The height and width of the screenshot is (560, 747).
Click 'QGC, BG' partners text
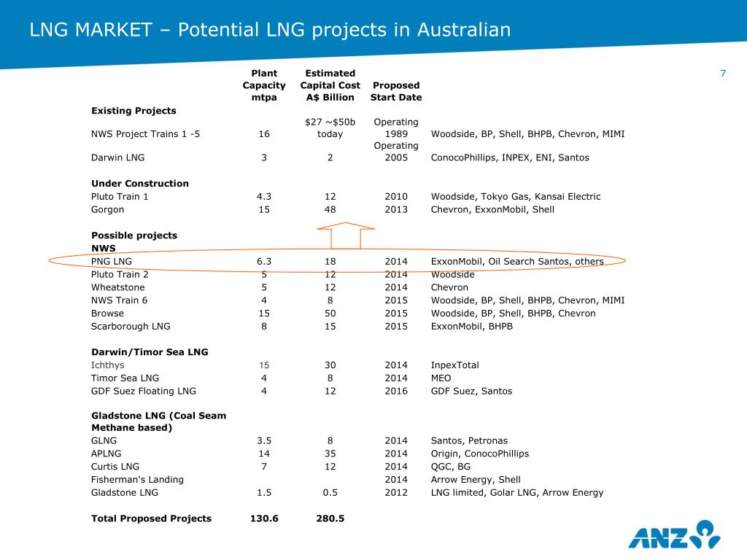tap(451, 467)
